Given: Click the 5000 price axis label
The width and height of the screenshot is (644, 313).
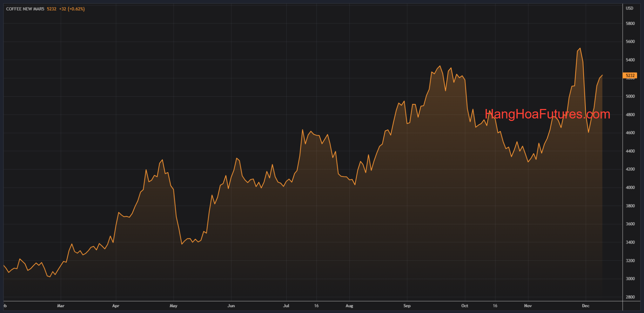Looking at the screenshot, I should [630, 96].
